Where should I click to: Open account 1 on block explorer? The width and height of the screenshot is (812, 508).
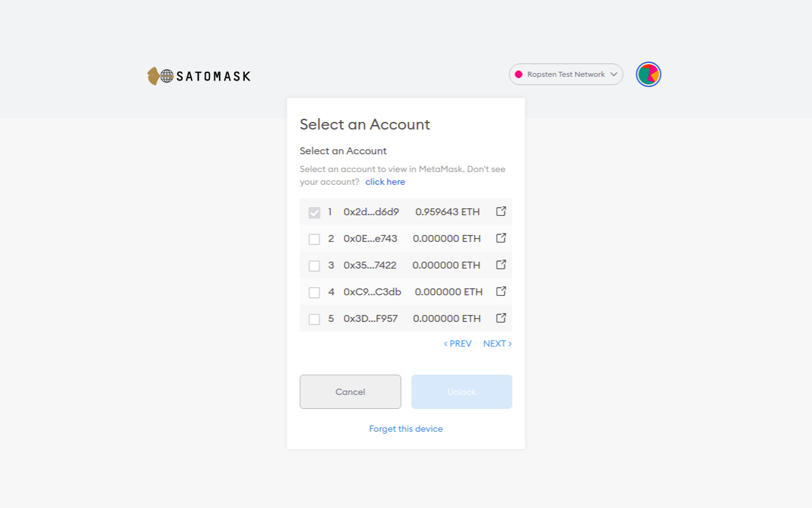pyautogui.click(x=501, y=211)
